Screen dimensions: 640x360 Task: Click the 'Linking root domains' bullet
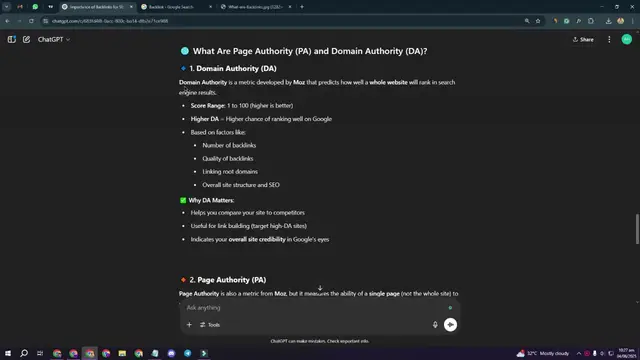click(x=230, y=171)
